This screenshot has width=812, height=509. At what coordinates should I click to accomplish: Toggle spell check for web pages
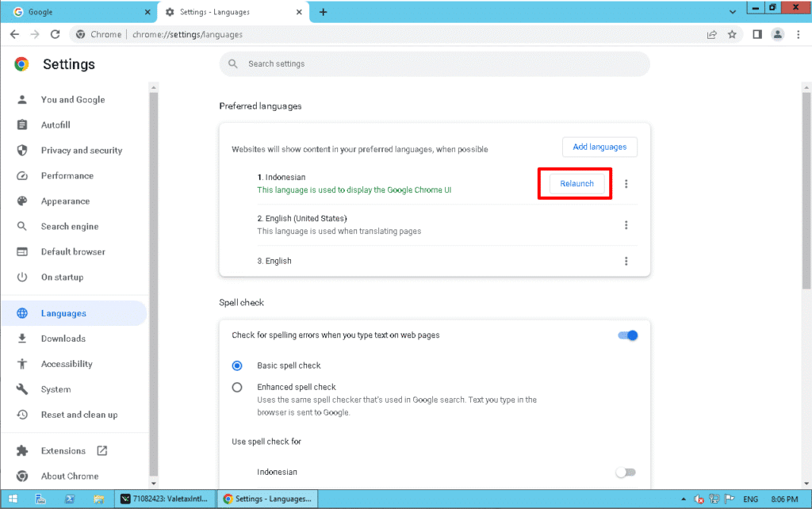(x=628, y=335)
